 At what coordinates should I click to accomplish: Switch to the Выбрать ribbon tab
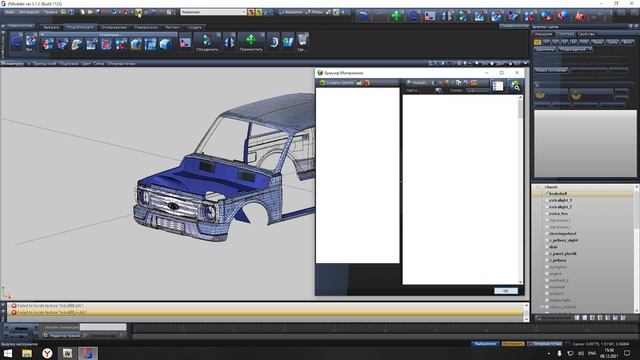tap(51, 27)
